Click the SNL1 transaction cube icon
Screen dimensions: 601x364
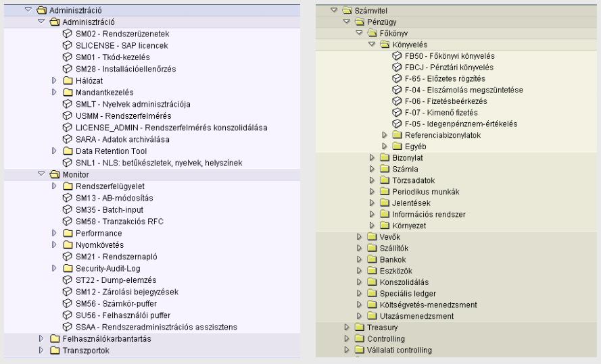(68, 163)
